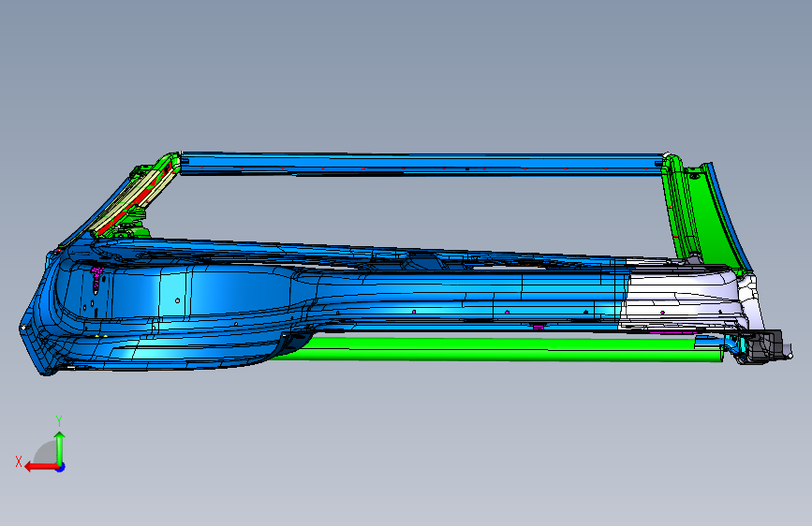Select the upper blue horizontal rail
812x526 pixels.
[422, 164]
